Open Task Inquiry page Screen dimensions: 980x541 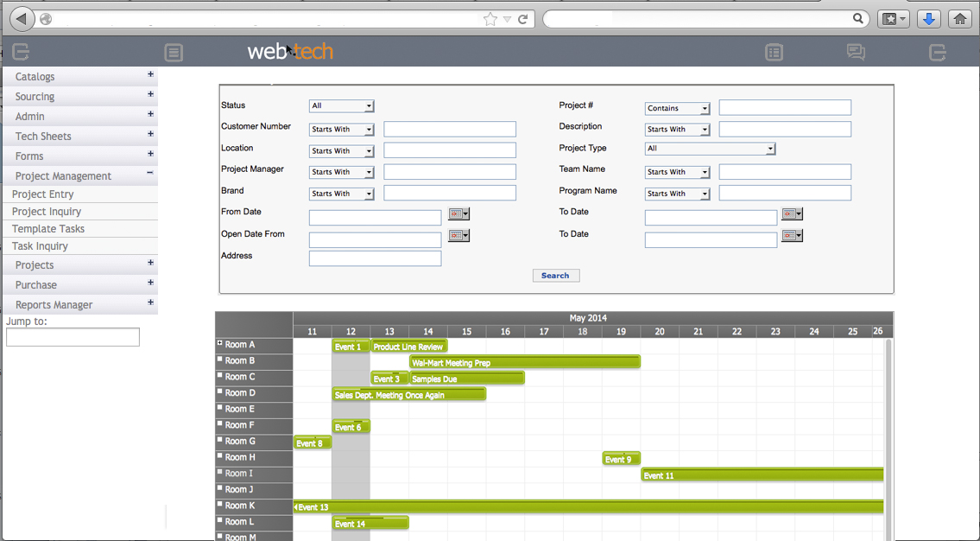pyautogui.click(x=40, y=246)
